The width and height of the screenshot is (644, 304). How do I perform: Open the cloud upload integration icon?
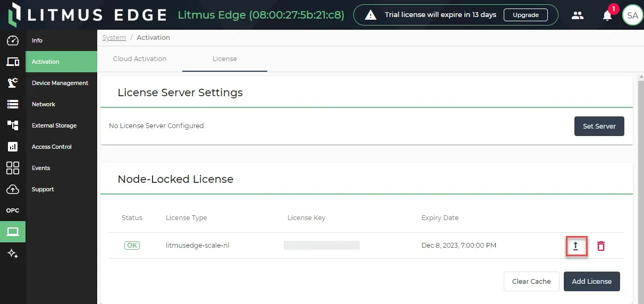[13, 189]
